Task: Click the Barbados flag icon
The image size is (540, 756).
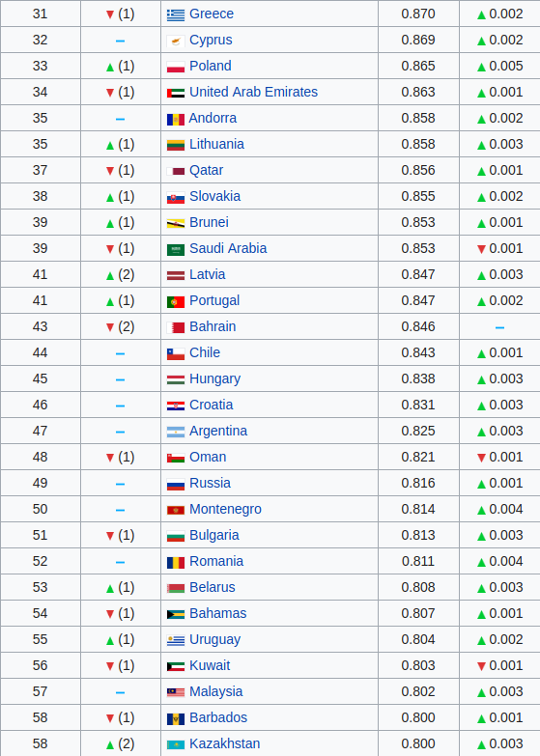Action: [176, 719]
